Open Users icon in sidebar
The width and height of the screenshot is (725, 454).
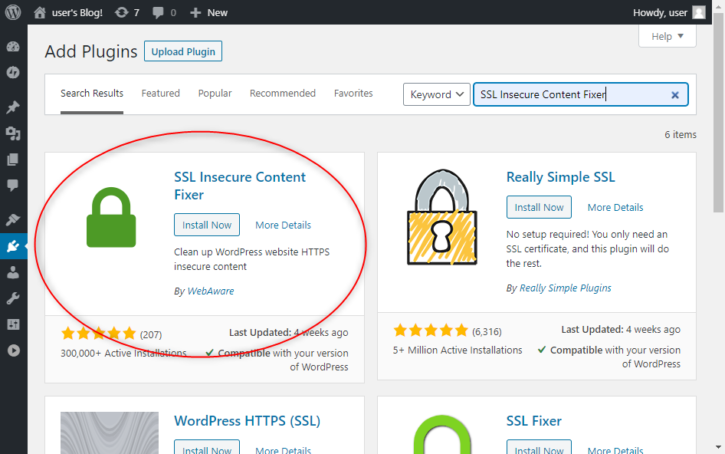(x=13, y=272)
